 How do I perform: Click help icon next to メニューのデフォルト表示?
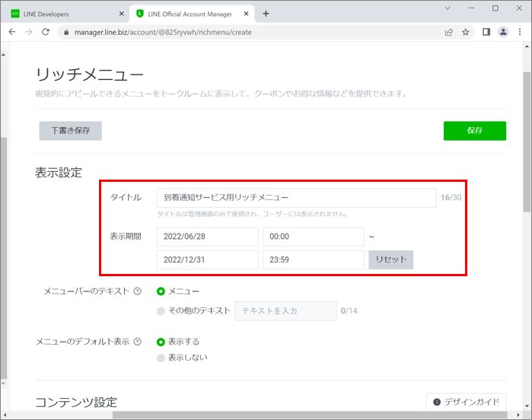138,342
